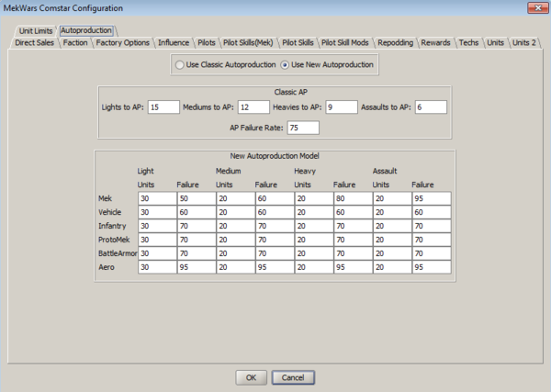551x392 pixels.
Task: Select Use Classic Autoproduction radio button
Action: (x=182, y=65)
